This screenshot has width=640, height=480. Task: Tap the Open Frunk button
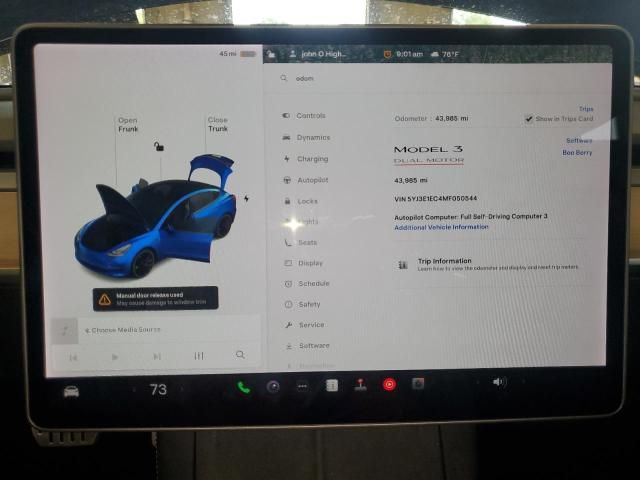(x=128, y=125)
